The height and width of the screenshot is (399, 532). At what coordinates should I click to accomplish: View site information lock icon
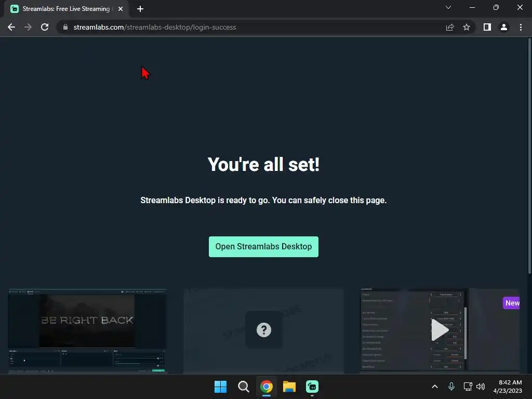coord(65,27)
